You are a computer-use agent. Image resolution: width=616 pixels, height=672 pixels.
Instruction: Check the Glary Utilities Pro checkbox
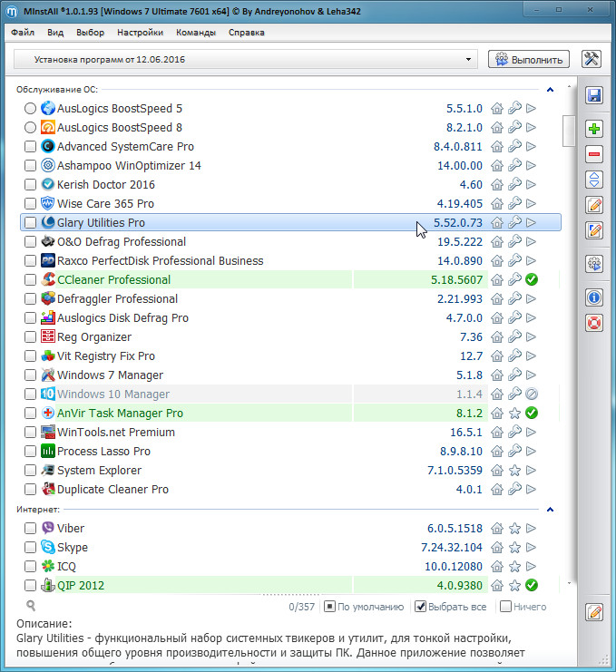(30, 222)
